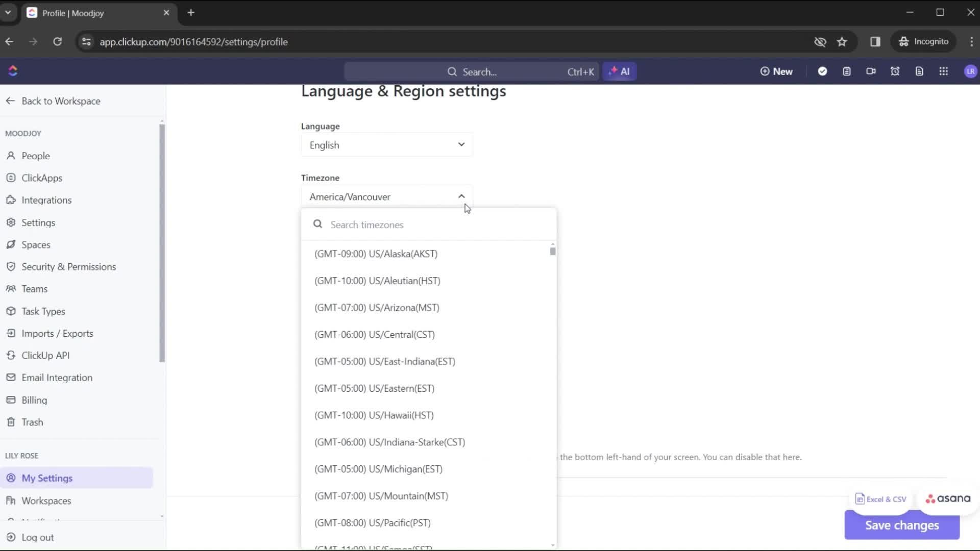The width and height of the screenshot is (980, 551).
Task: Open ClickApps settings section
Action: coord(42,178)
